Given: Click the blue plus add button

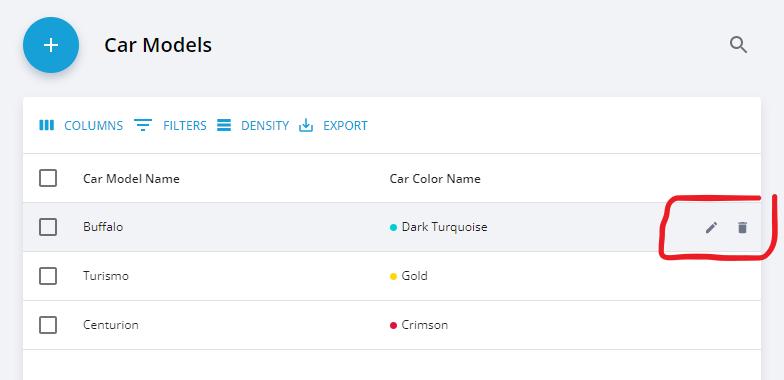Looking at the screenshot, I should pos(51,45).
